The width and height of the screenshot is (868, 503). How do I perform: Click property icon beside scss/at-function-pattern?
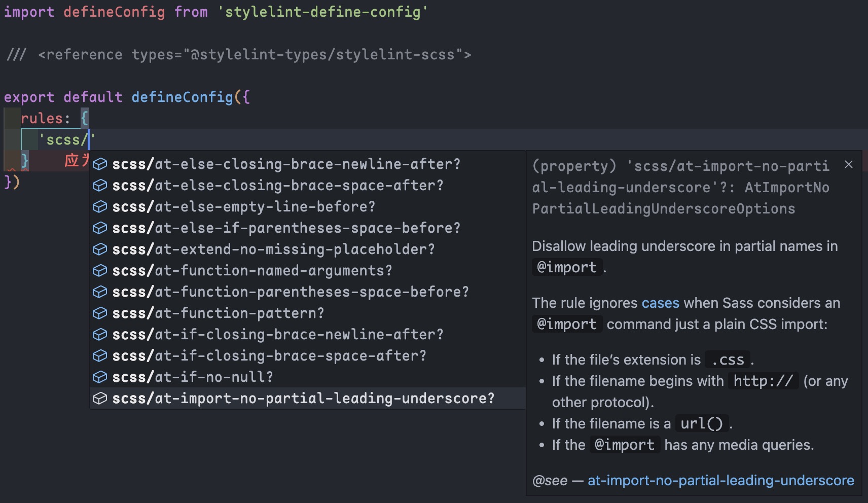[x=100, y=313]
